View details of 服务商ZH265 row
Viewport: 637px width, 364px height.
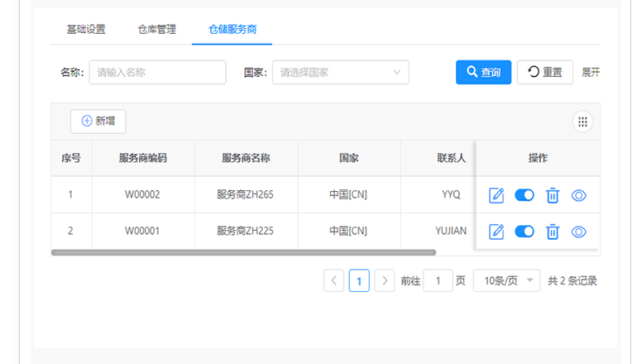(x=578, y=195)
